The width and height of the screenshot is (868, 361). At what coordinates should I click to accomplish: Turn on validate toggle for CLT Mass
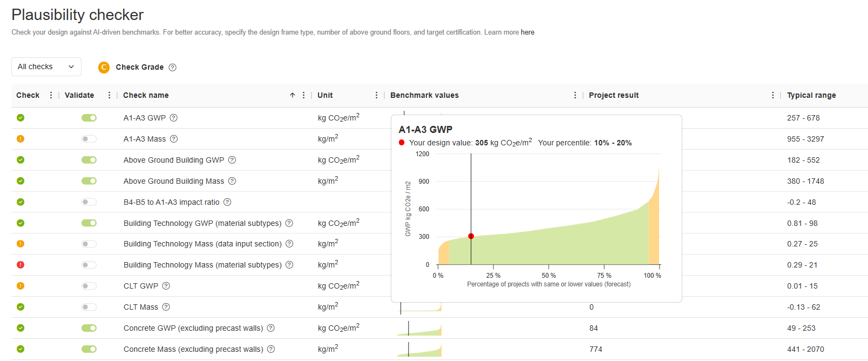[x=89, y=307]
